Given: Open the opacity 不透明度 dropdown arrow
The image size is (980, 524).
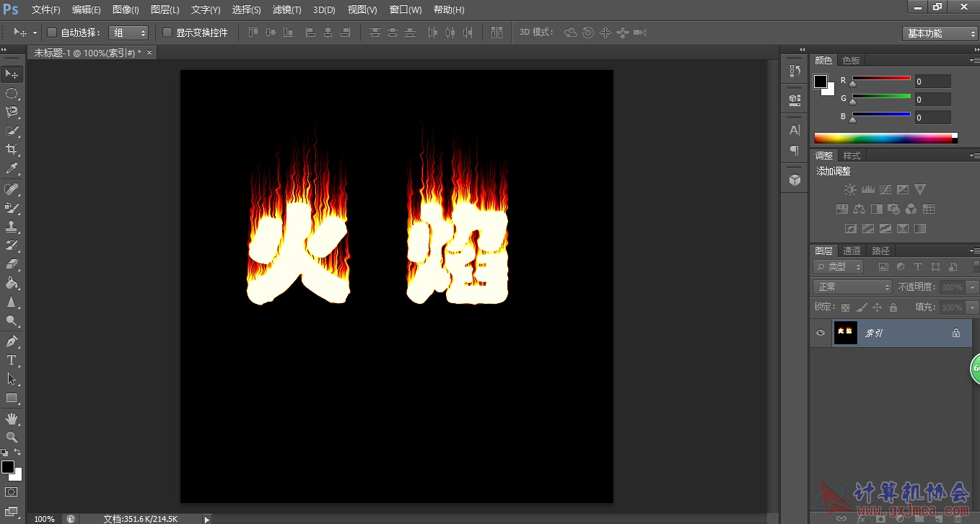Looking at the screenshot, I should (973, 287).
